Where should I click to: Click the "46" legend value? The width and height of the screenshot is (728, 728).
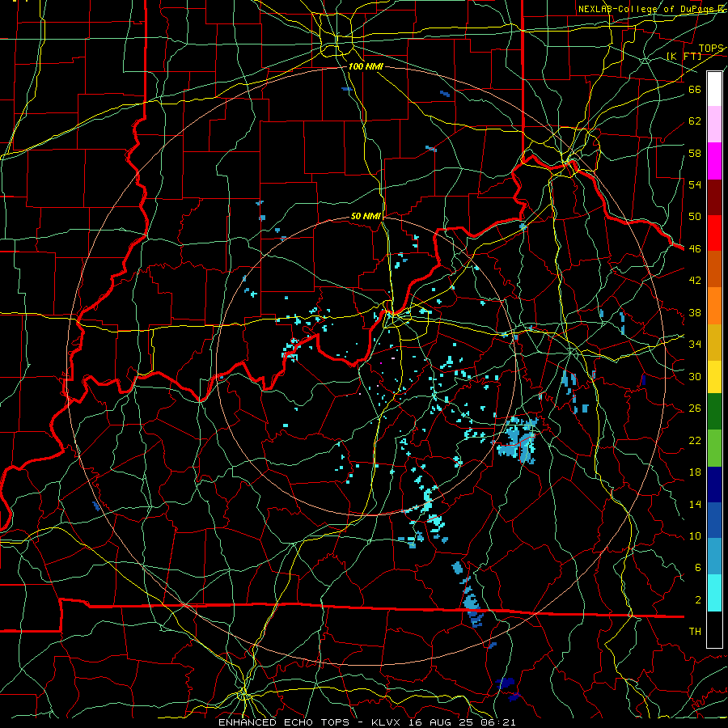pyautogui.click(x=695, y=249)
